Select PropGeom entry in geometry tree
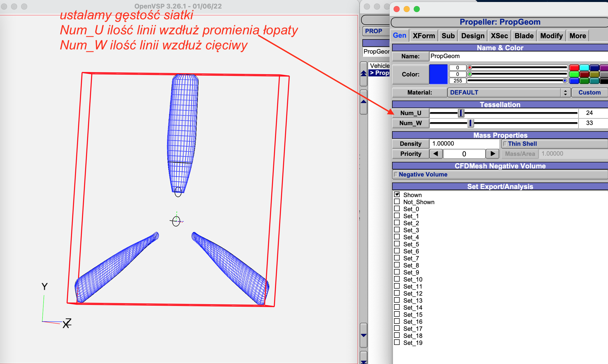Viewport: 608px width, 364px height. 379,73
